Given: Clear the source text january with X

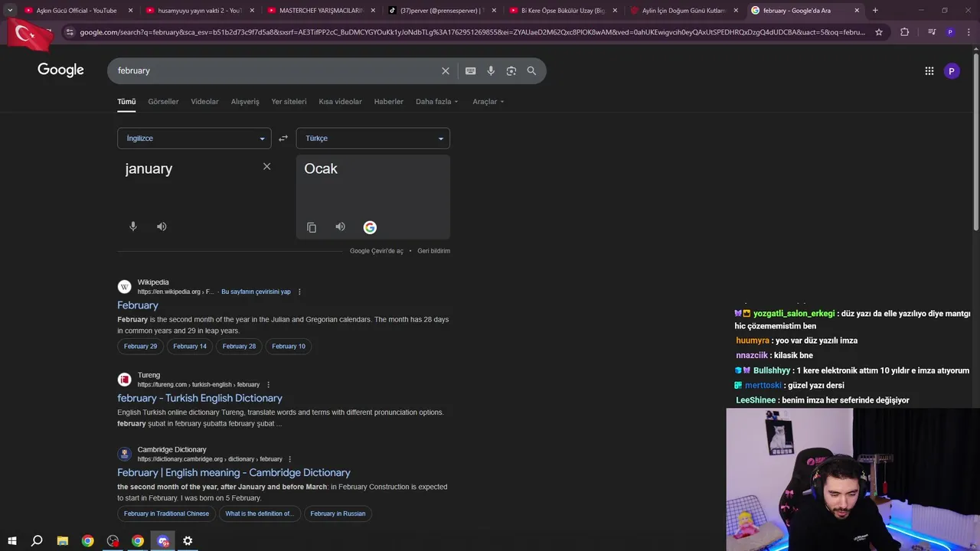Looking at the screenshot, I should [266, 166].
